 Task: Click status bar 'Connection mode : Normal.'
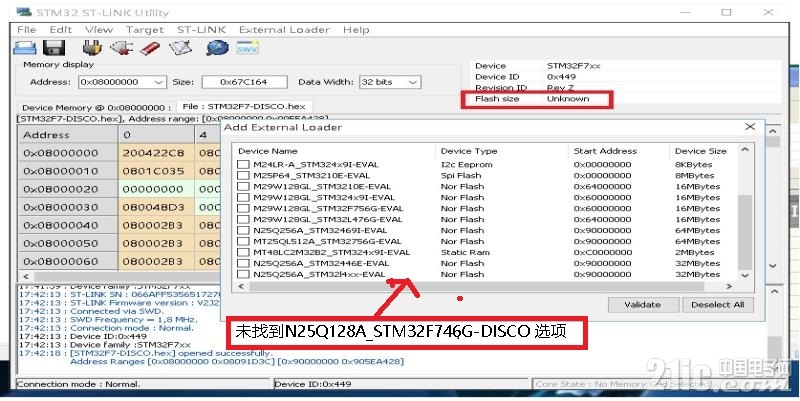point(78,384)
